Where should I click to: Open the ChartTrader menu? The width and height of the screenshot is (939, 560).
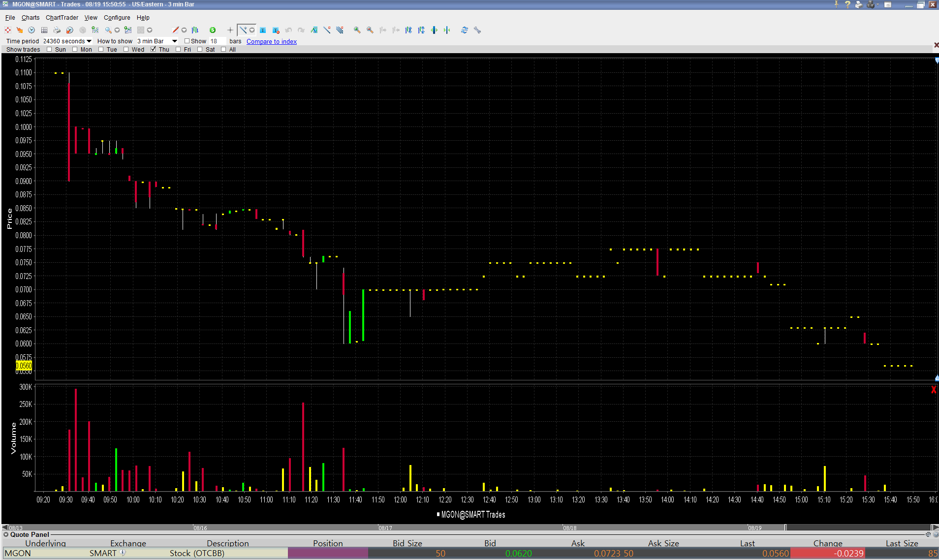coord(62,18)
